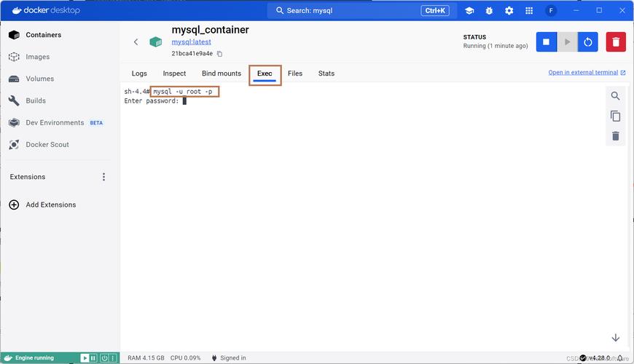Click the Running (1 minute ago) status text
The width and height of the screenshot is (634, 364).
[x=496, y=46]
